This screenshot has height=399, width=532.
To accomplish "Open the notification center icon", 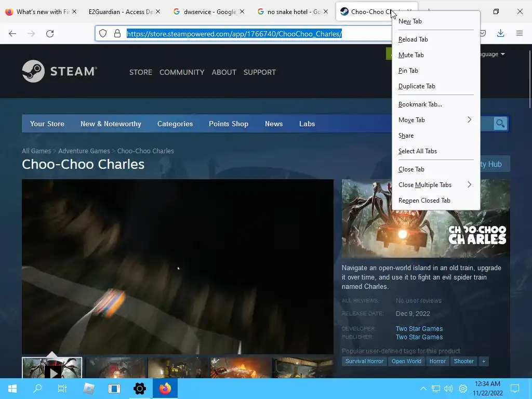I will (515, 389).
